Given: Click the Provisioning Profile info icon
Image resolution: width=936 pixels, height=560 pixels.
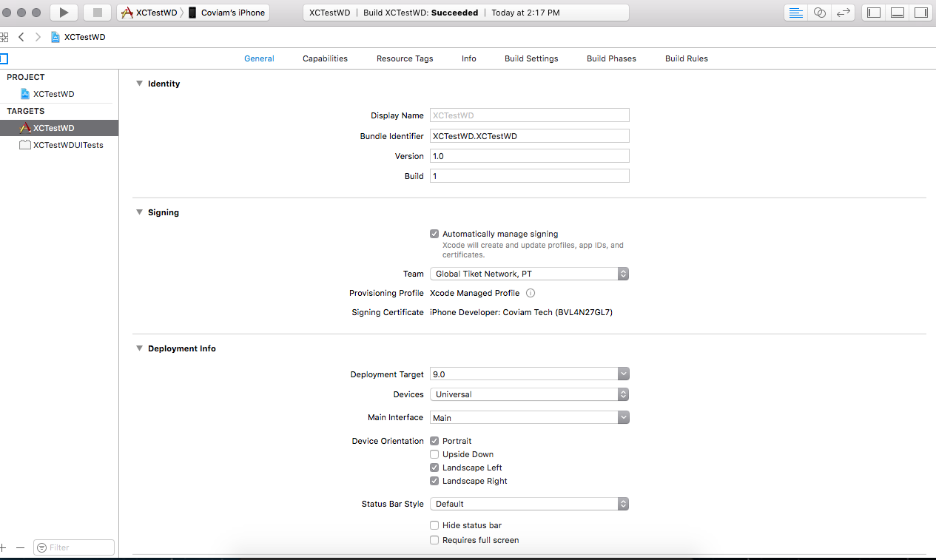Looking at the screenshot, I should coord(531,293).
